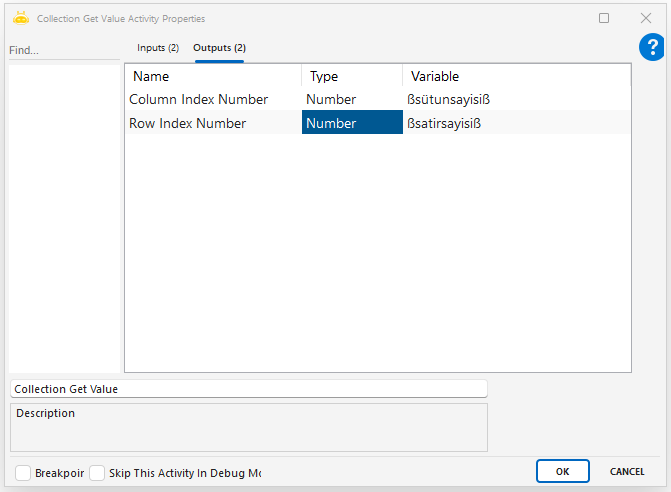
Task: Close the Activity Properties dialog
Action: (x=645, y=18)
